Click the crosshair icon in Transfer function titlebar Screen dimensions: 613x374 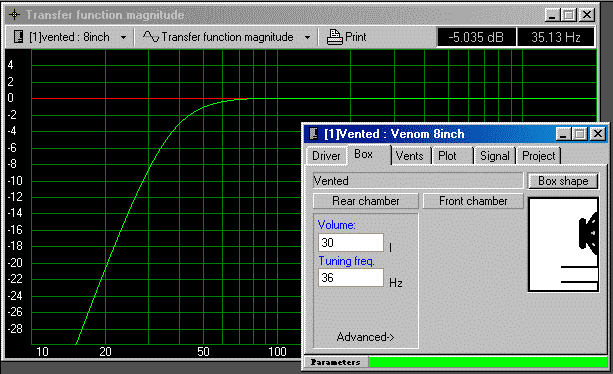14,15
